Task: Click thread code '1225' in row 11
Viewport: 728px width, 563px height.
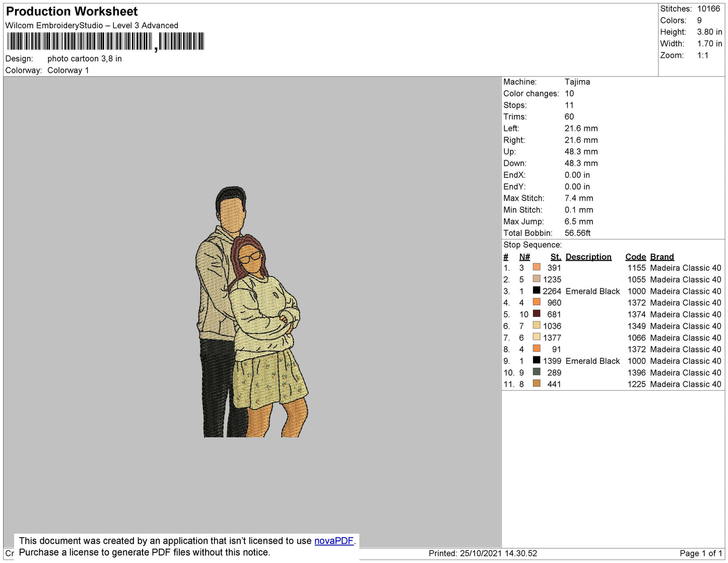Action: coord(636,384)
